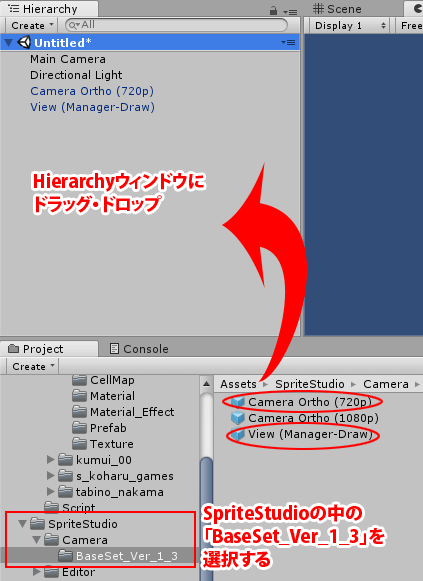The width and height of the screenshot is (423, 581).
Task: Open the Hierarchy panel options menu icon
Action: 290,12
